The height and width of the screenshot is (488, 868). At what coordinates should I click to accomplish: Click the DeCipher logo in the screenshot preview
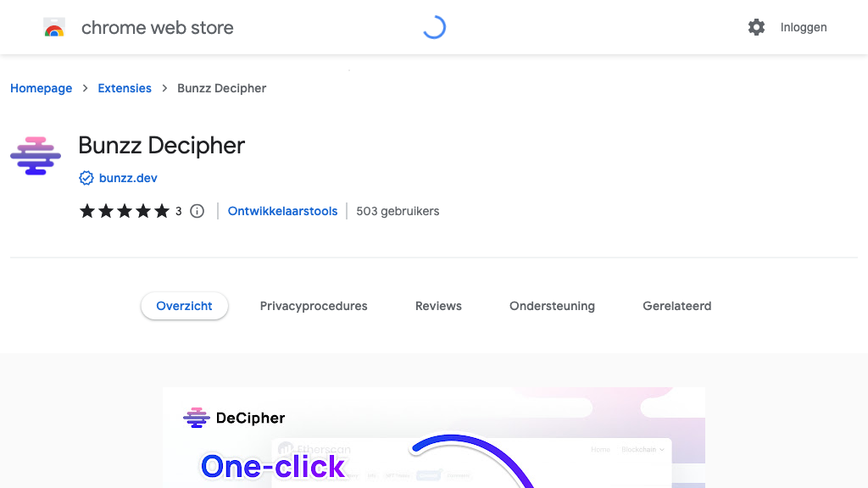[x=234, y=419]
